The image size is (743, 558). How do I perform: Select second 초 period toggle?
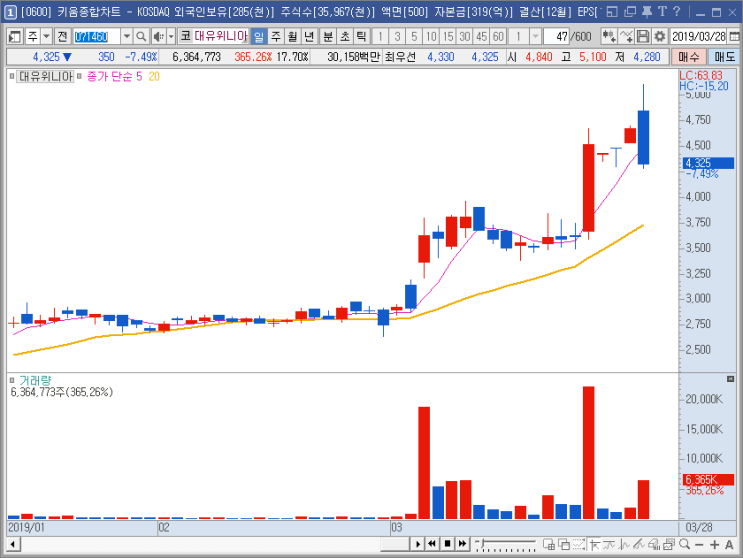tap(344, 36)
